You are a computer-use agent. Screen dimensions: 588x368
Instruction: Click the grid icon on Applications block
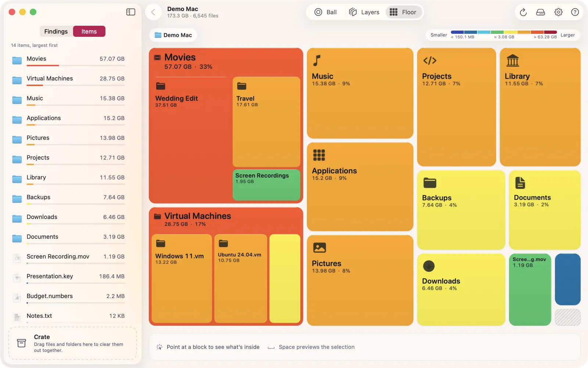point(319,155)
